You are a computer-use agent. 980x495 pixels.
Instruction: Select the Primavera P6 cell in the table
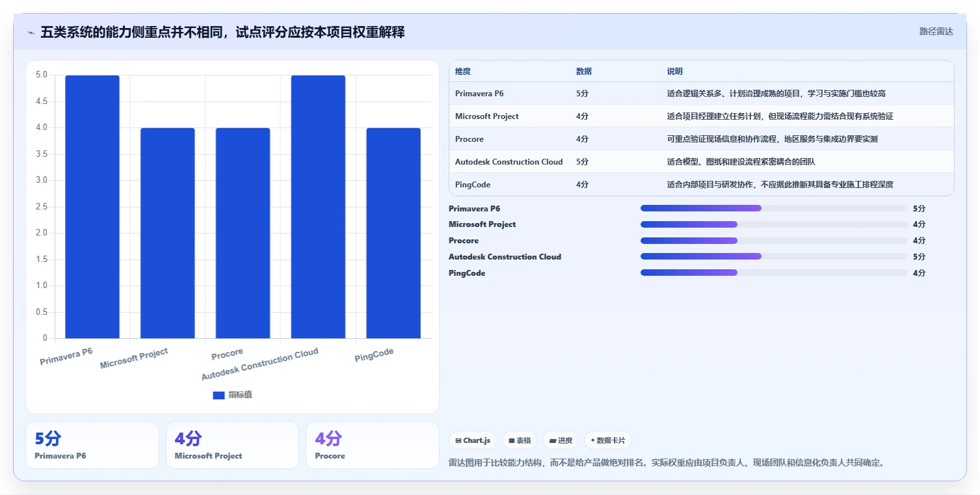479,94
